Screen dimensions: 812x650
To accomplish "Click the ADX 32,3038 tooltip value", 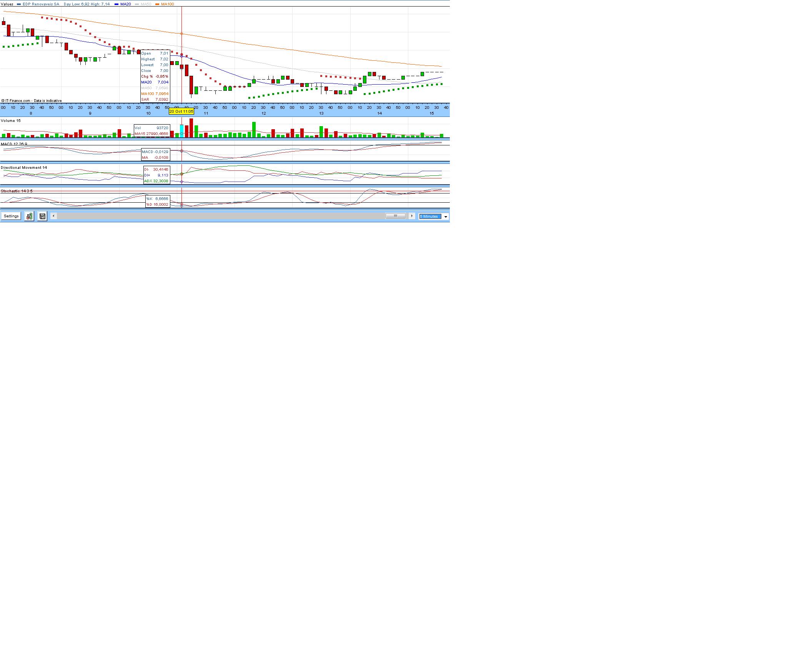I will 156,181.
